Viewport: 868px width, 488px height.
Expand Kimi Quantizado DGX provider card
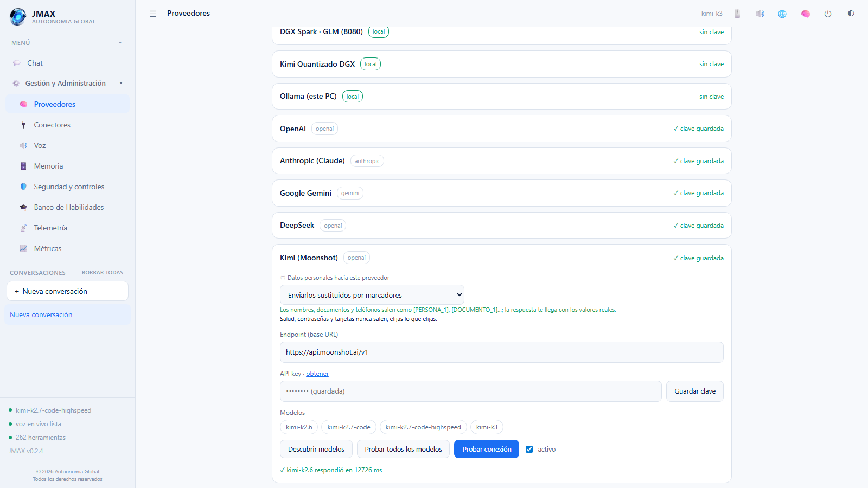[502, 64]
